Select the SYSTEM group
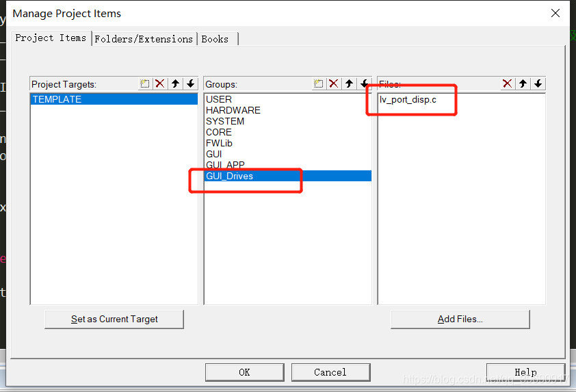 287,121
